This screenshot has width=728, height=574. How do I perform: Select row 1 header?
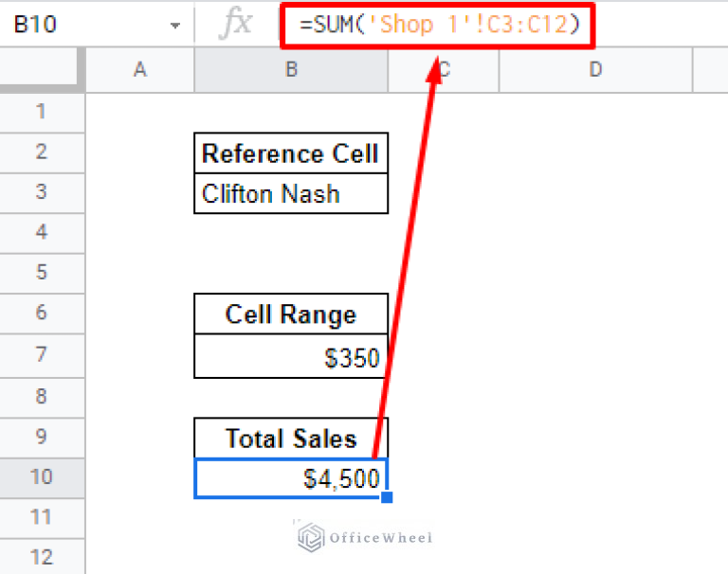41,113
